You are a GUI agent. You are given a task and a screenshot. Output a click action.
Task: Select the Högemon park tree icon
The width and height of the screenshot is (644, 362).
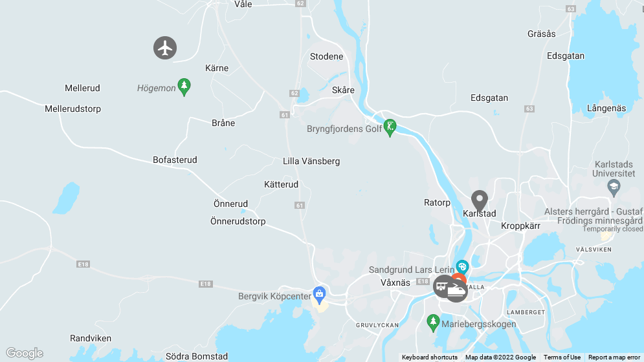(x=184, y=87)
